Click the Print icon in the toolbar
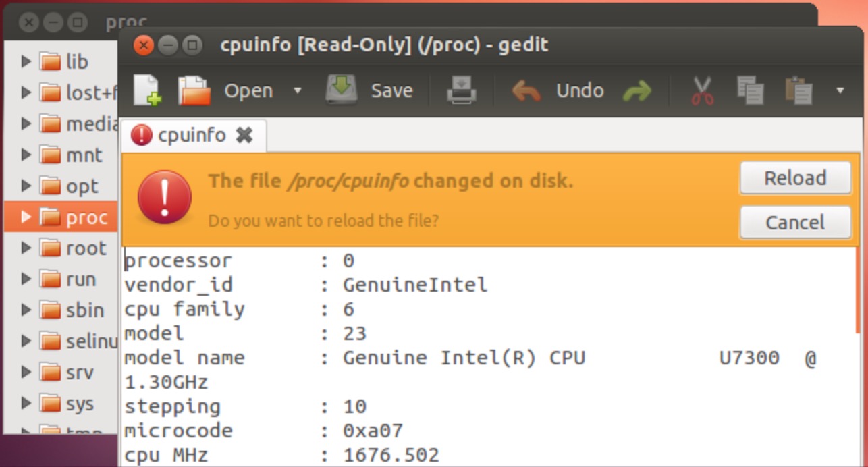The height and width of the screenshot is (467, 868). click(x=462, y=90)
